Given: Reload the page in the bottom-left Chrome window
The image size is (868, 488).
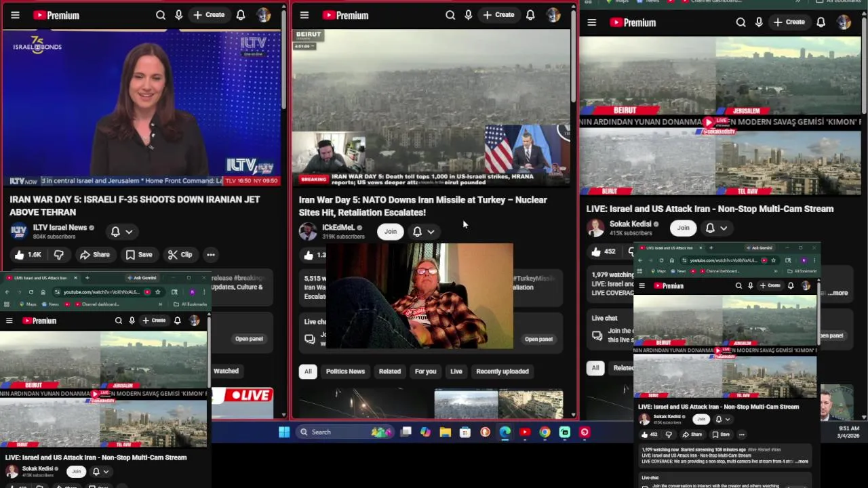Looking at the screenshot, I should [31, 292].
